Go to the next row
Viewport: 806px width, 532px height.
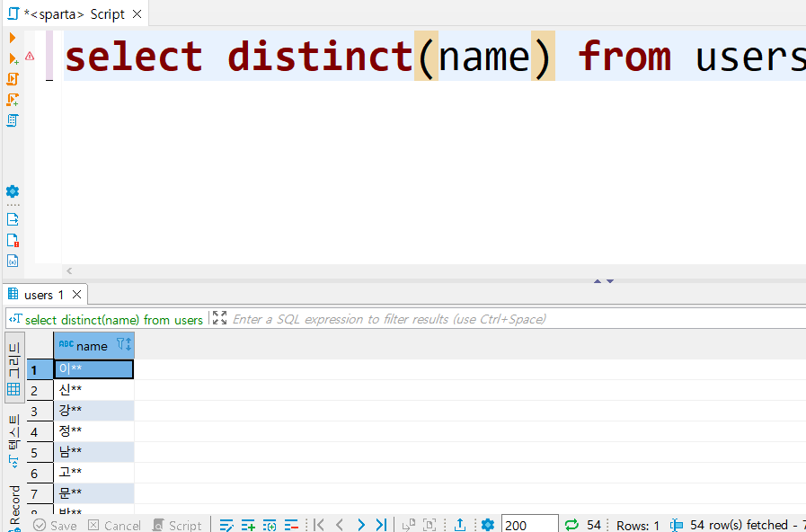pyautogui.click(x=361, y=525)
